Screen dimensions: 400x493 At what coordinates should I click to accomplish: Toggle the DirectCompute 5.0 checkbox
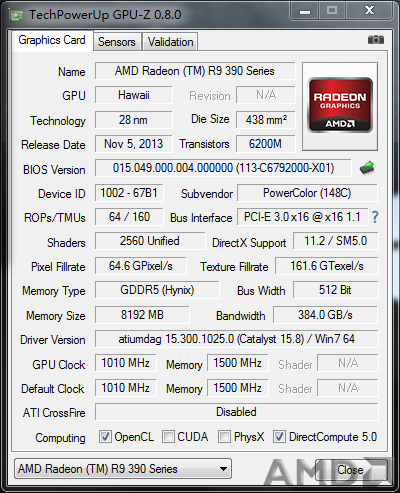point(279,436)
